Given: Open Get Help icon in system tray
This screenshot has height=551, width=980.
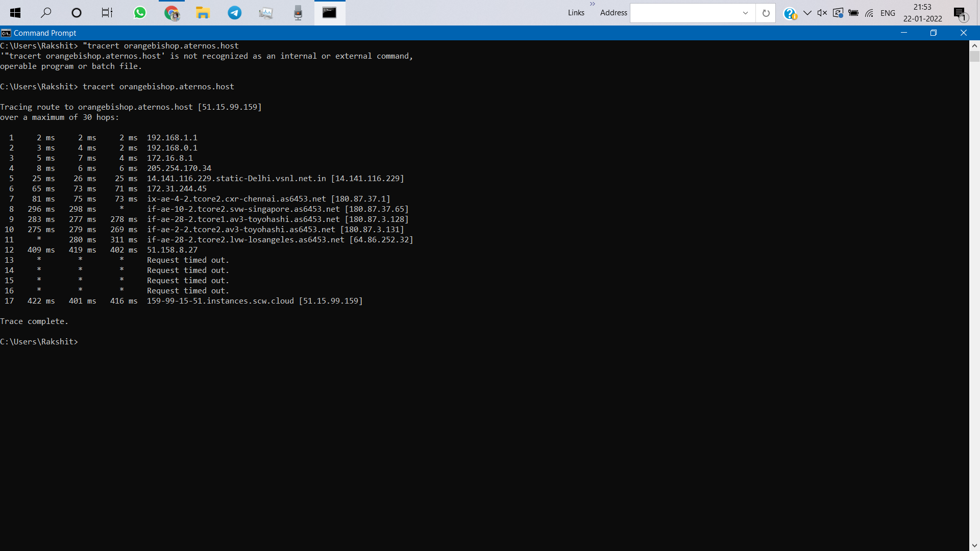Looking at the screenshot, I should [790, 14].
